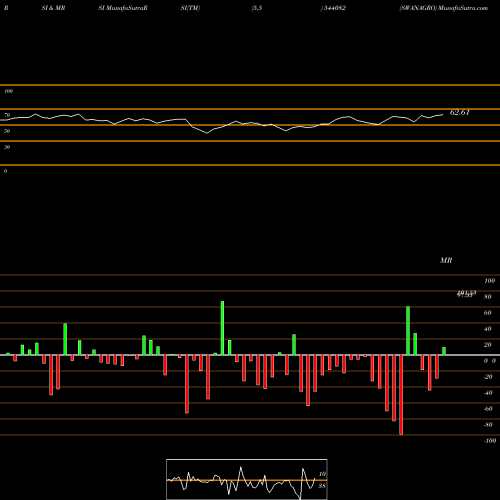The image size is (500, 500).
Task: Click the MR axis label -60
Action: point(488,409)
